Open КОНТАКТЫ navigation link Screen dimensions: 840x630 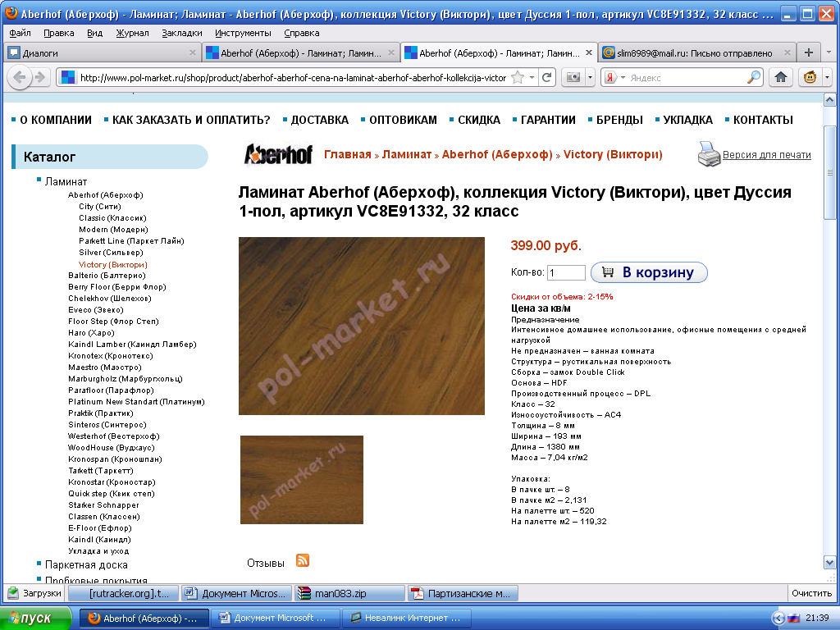(x=763, y=120)
